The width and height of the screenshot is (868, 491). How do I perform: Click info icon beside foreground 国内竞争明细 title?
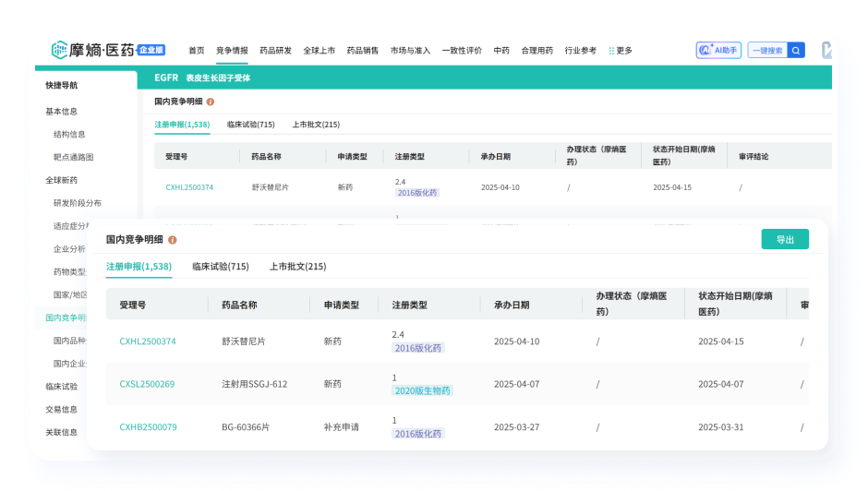172,240
